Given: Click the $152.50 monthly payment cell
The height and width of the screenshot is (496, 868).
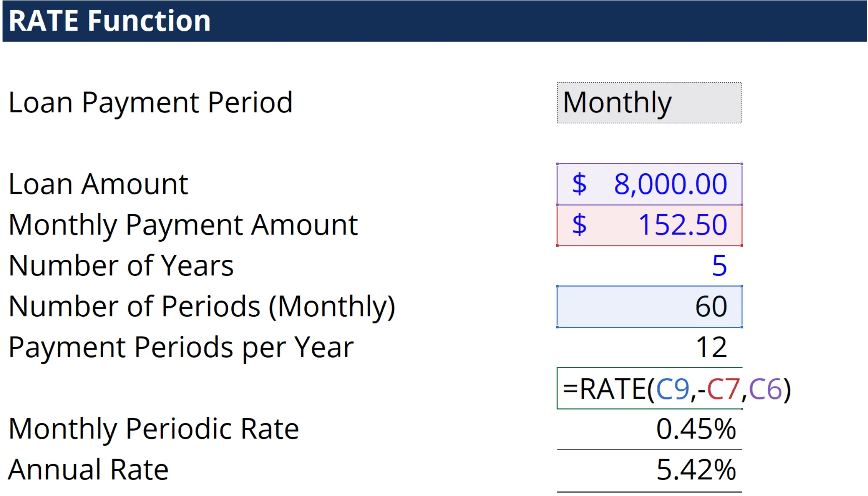Looking at the screenshot, I should click(649, 225).
